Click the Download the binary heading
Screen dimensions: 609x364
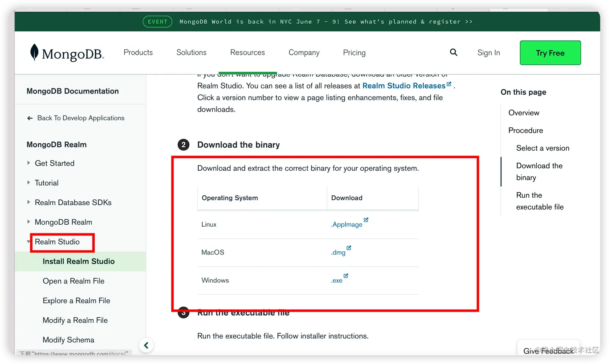238,145
